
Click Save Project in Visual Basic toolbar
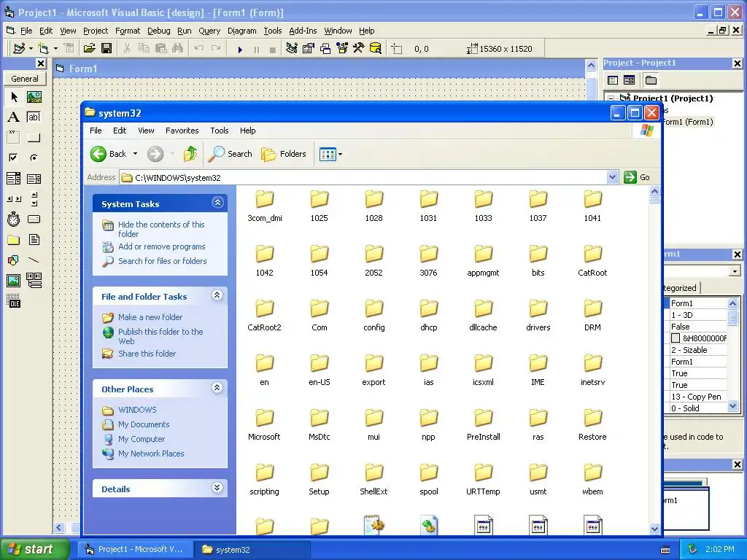coord(107,49)
